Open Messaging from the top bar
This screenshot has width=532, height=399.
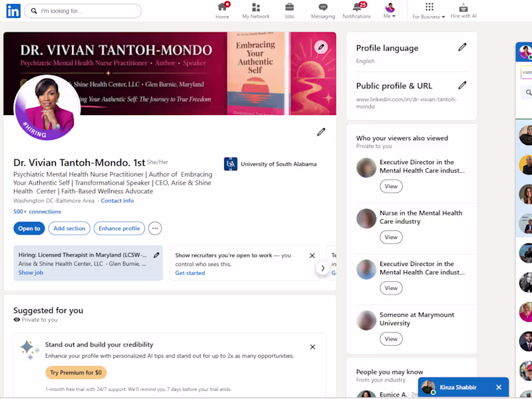point(323,11)
